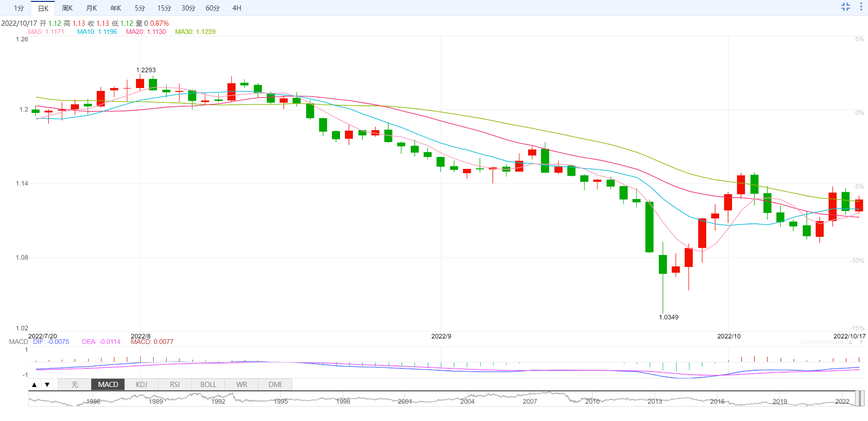The width and height of the screenshot is (868, 421).
Task: Select the 日K daily chart tab
Action: pos(43,8)
